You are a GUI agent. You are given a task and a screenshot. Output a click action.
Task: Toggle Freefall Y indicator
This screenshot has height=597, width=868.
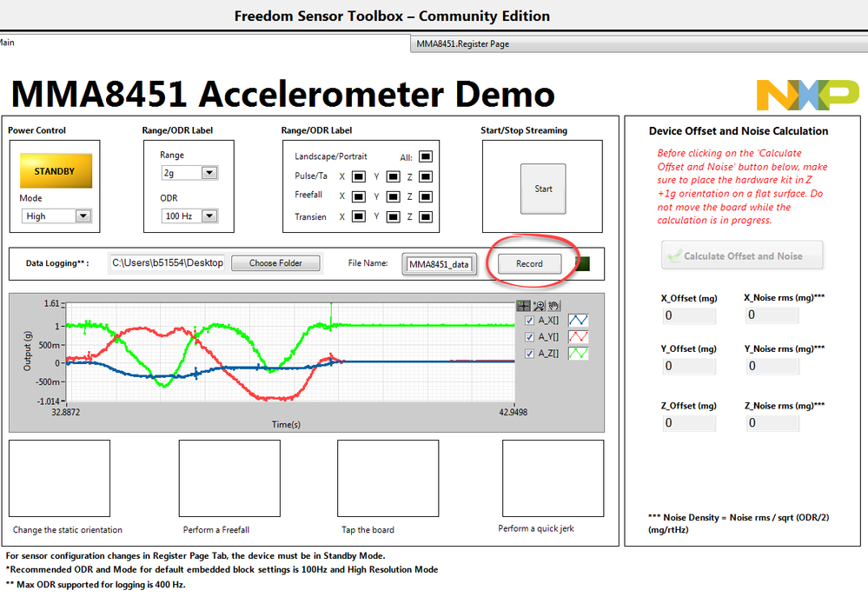point(393,196)
